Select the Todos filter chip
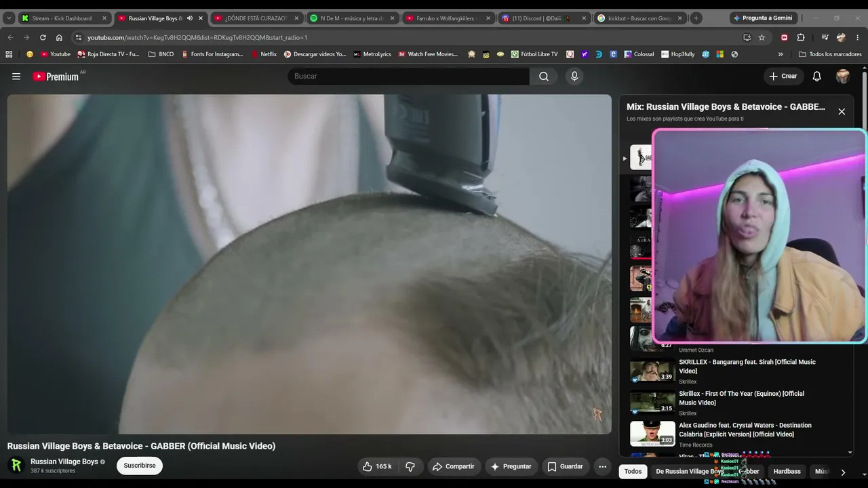The height and width of the screenshot is (488, 868). 633,472
